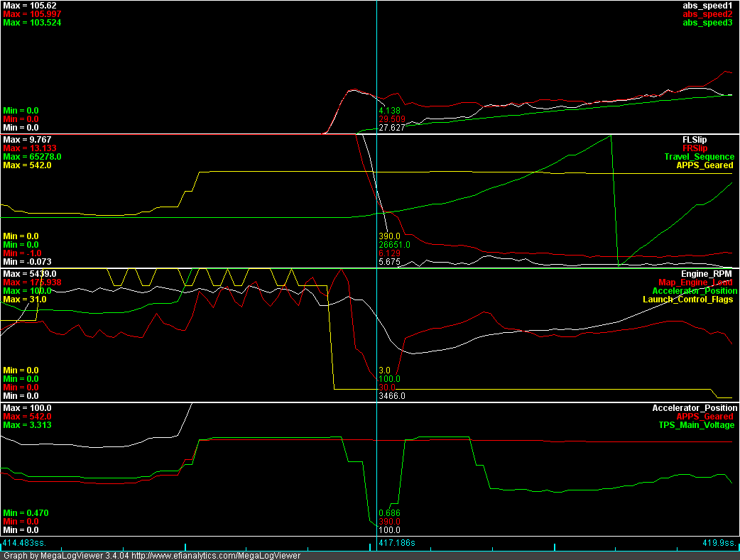This screenshot has height=560, width=740.
Task: Click the green abs_speed3 legend label
Action: [707, 23]
